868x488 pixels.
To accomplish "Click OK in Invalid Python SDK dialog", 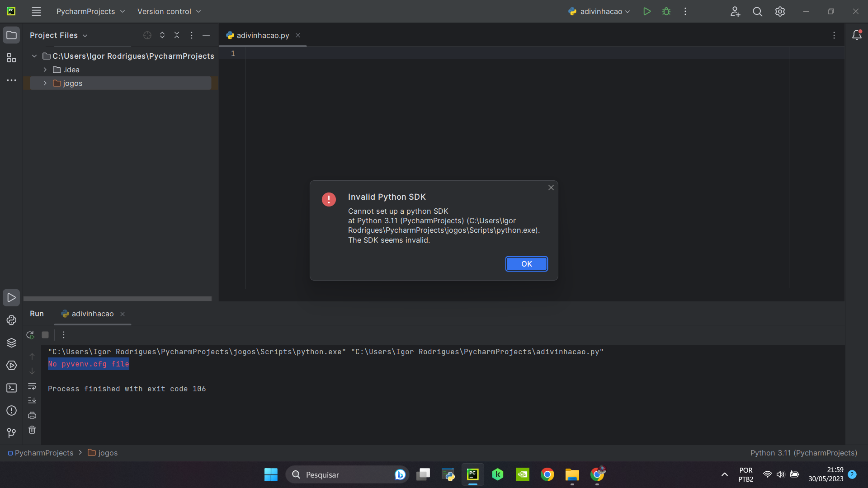I will 527,264.
